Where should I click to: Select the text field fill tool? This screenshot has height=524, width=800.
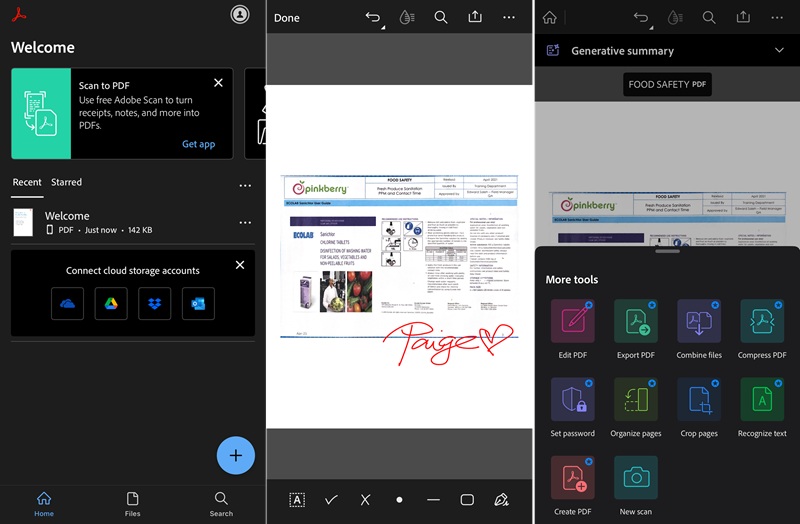(x=297, y=500)
